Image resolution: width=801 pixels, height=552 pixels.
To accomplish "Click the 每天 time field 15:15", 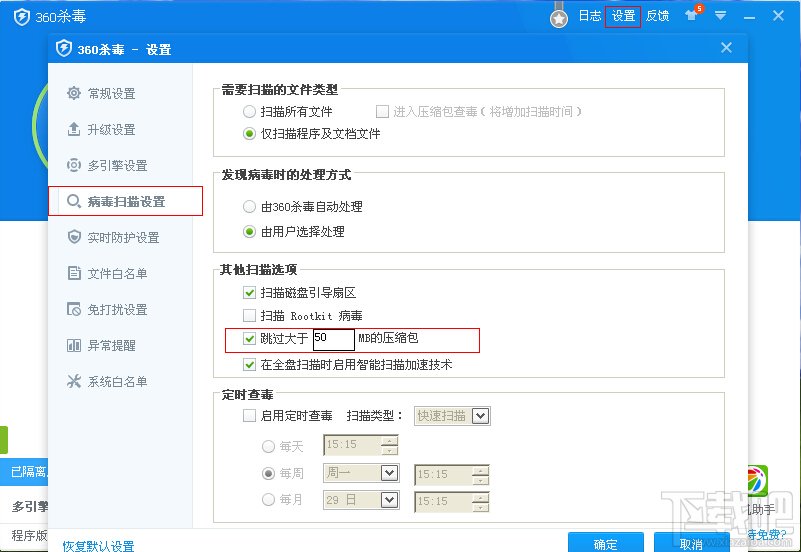I will point(352,445).
